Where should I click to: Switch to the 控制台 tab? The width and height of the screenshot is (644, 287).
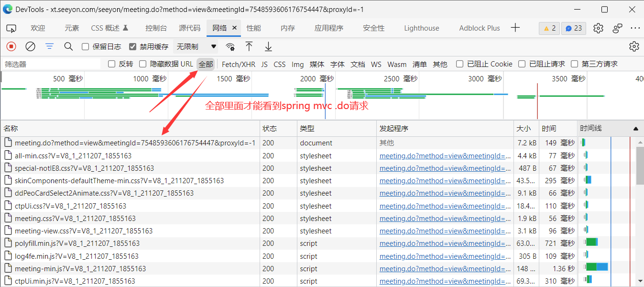156,28
